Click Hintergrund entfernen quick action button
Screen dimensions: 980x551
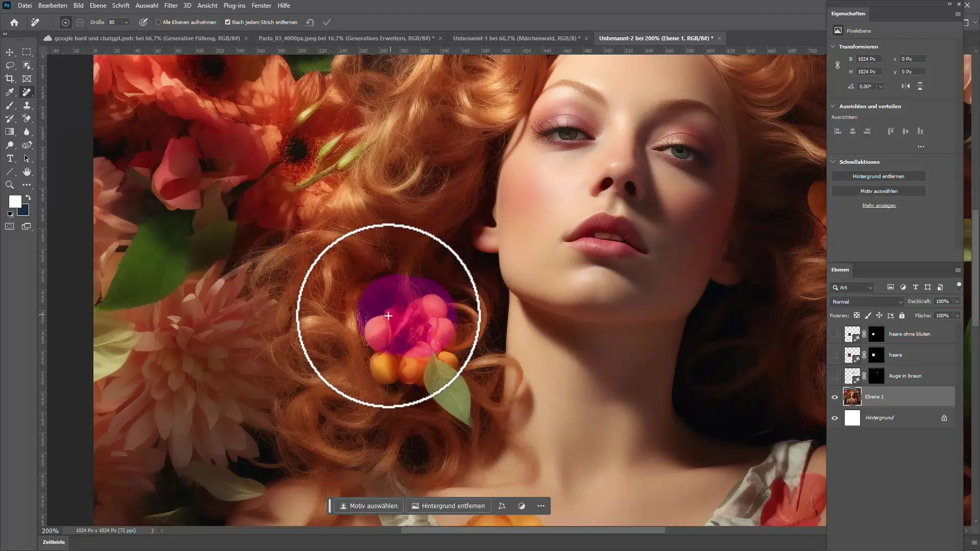(880, 176)
